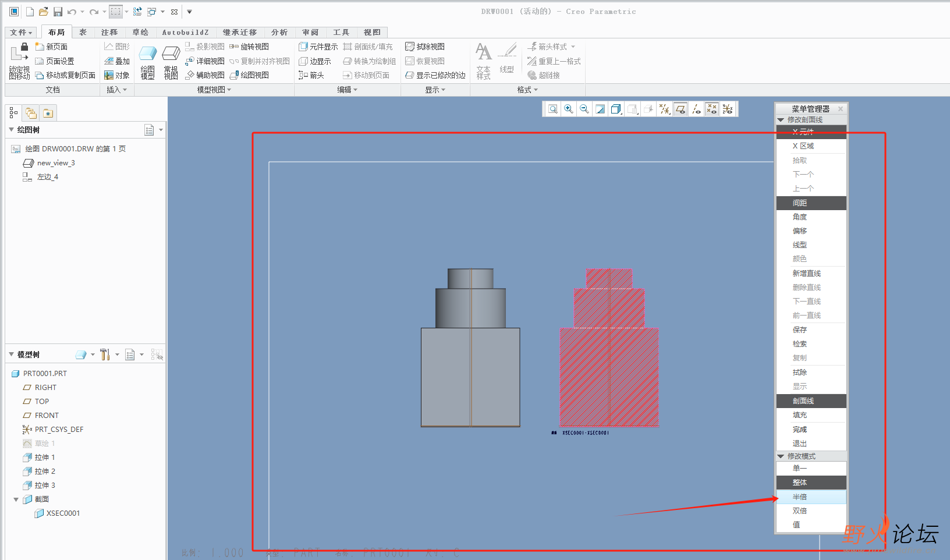This screenshot has width=950, height=560.
Task: Save the drawing with the floppy disk icon
Action: (58, 12)
